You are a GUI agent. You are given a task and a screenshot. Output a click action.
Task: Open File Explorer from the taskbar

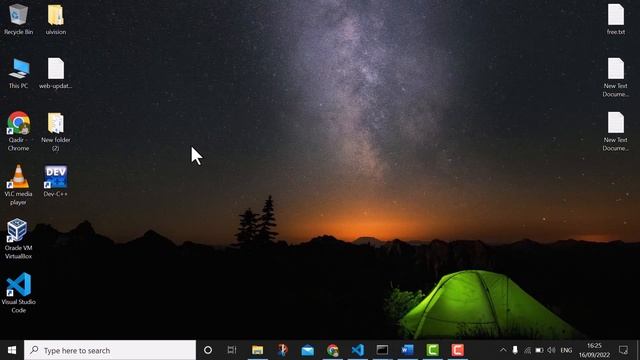pyautogui.click(x=258, y=350)
